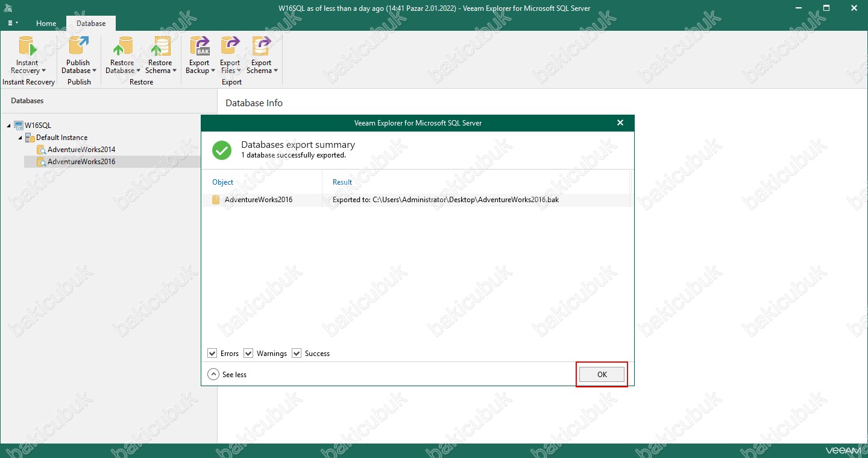Screen dimensions: 868x458
Task: Open the Publish Database dropdown arrow
Action: pyautogui.click(x=94, y=71)
